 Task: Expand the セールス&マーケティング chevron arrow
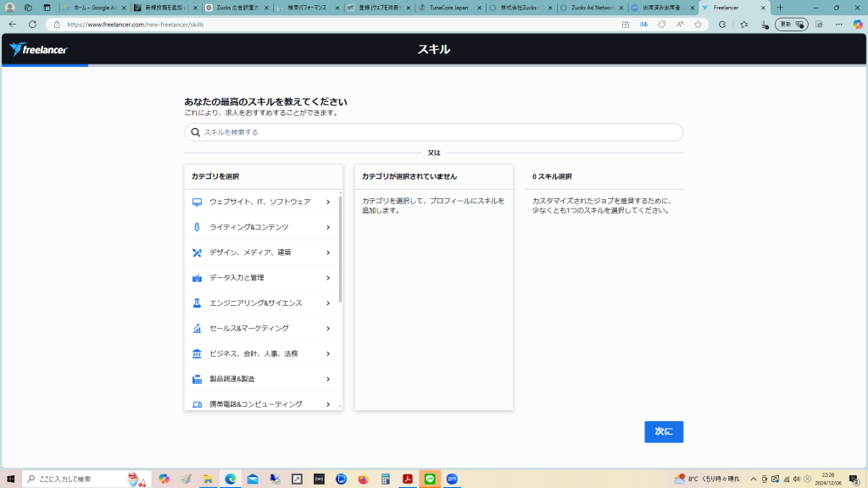(328, 329)
